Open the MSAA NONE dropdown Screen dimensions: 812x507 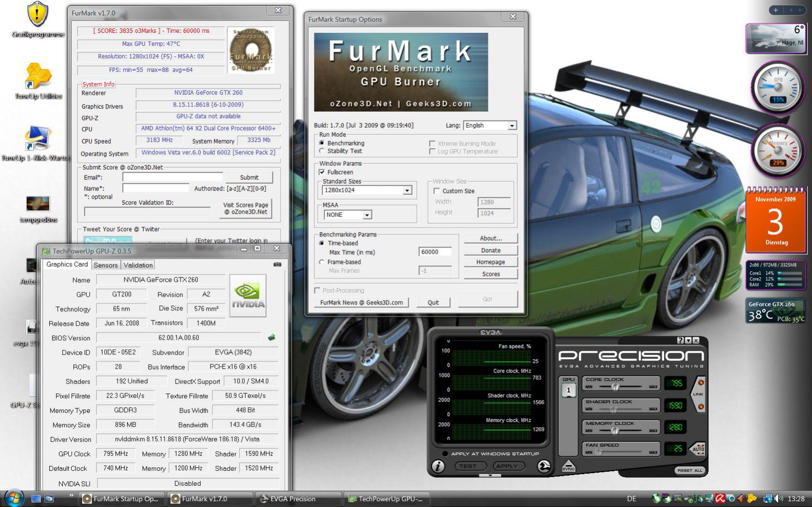pos(367,215)
